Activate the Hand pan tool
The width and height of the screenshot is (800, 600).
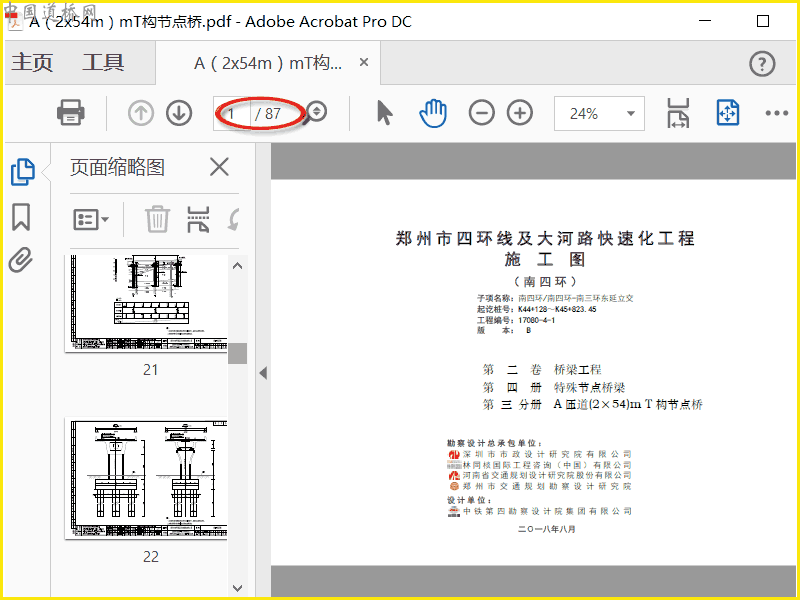coord(433,113)
